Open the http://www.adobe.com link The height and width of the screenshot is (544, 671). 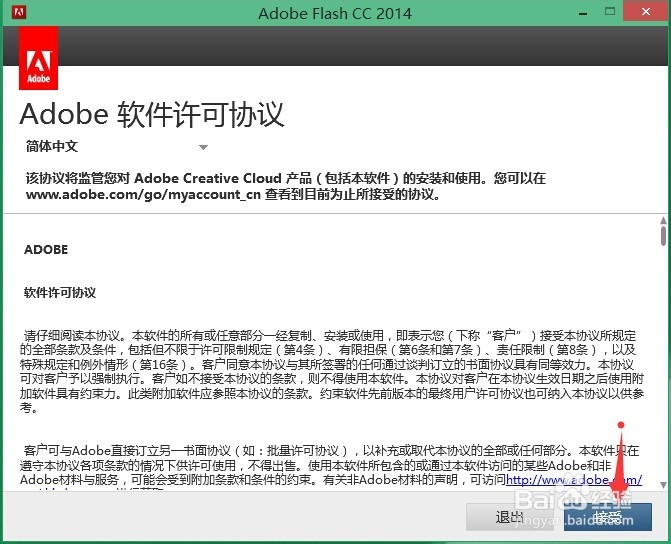pyautogui.click(x=574, y=480)
